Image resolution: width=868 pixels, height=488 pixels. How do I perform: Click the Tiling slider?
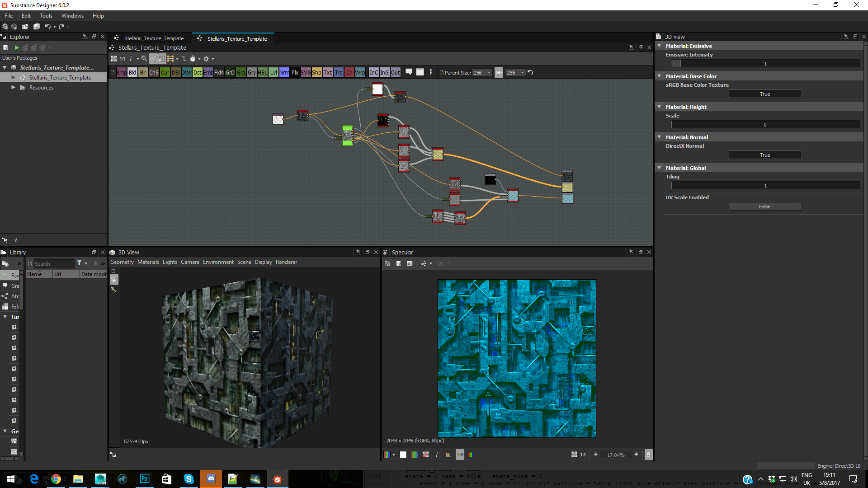(765, 186)
